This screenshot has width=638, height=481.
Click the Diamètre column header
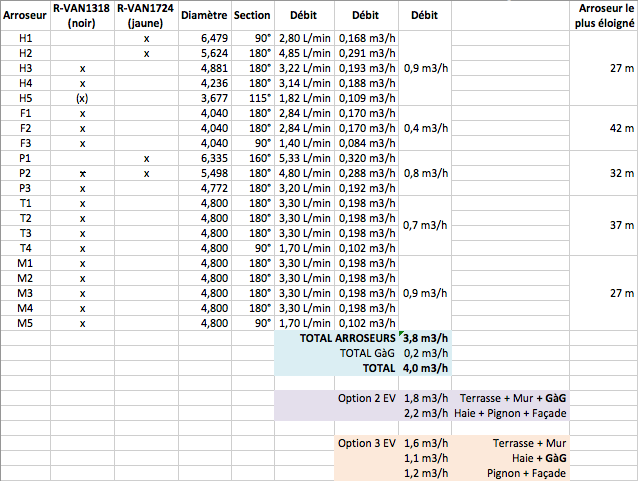pyautogui.click(x=204, y=17)
